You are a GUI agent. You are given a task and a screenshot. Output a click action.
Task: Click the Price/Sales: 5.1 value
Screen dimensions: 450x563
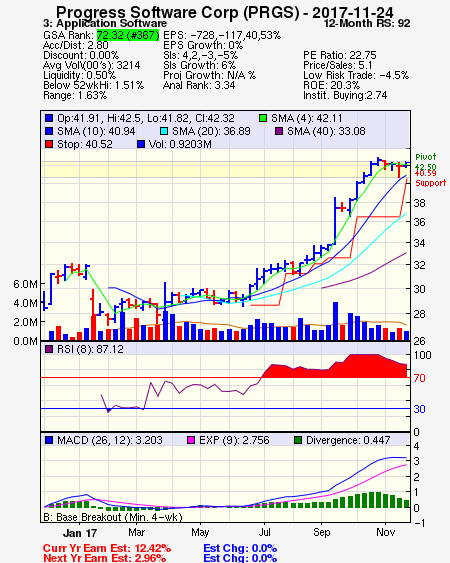(338, 65)
